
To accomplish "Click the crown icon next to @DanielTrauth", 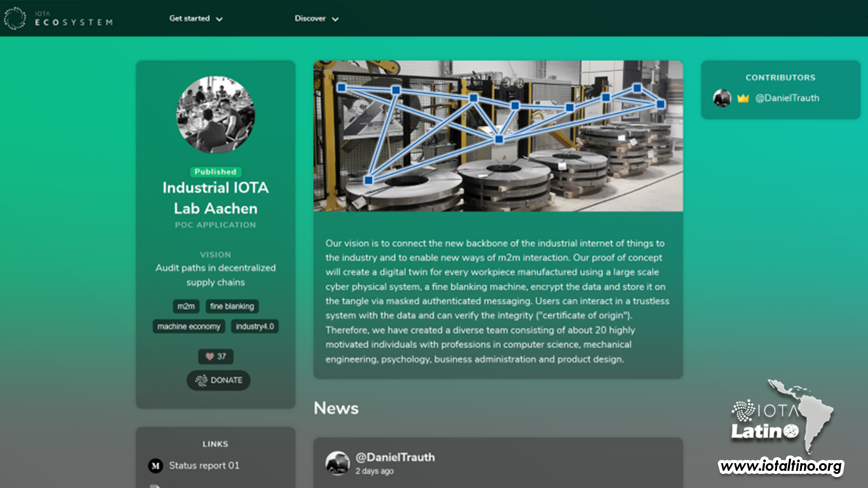I will 743,98.
